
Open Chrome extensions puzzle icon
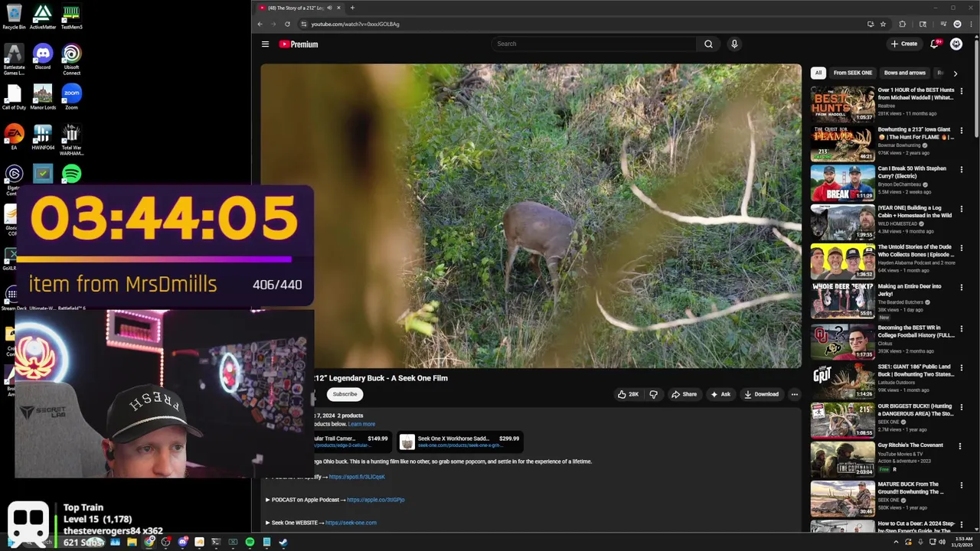pos(902,24)
